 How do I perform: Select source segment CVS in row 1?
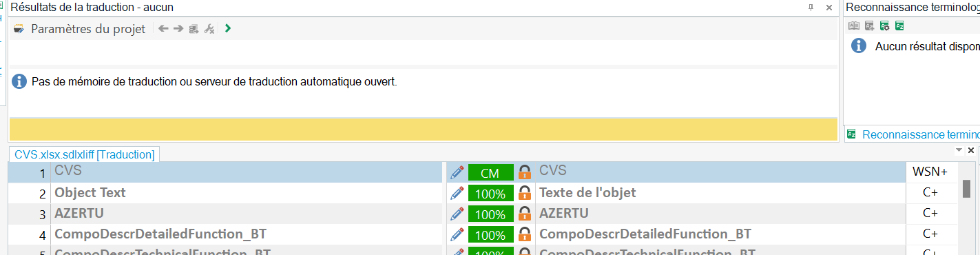click(x=246, y=172)
